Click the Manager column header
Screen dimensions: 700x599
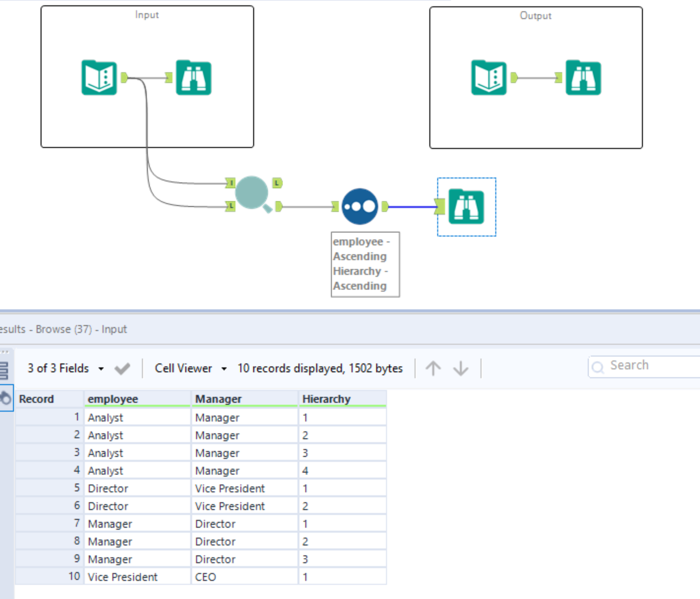244,399
